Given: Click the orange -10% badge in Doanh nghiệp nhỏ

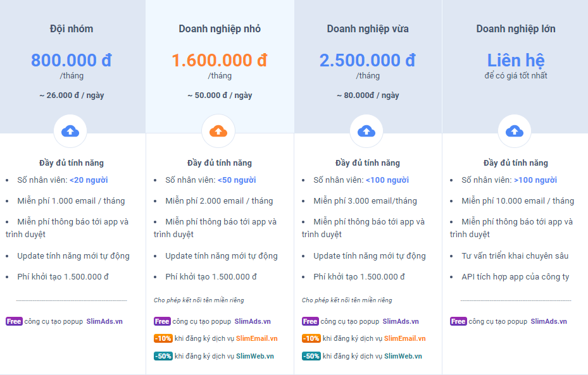Looking at the screenshot, I should click(163, 338).
